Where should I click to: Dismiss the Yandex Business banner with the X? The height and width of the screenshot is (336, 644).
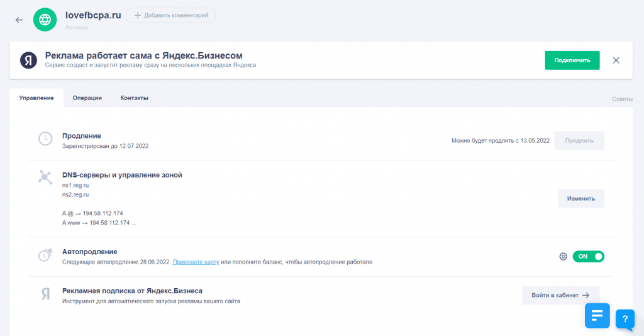click(616, 60)
